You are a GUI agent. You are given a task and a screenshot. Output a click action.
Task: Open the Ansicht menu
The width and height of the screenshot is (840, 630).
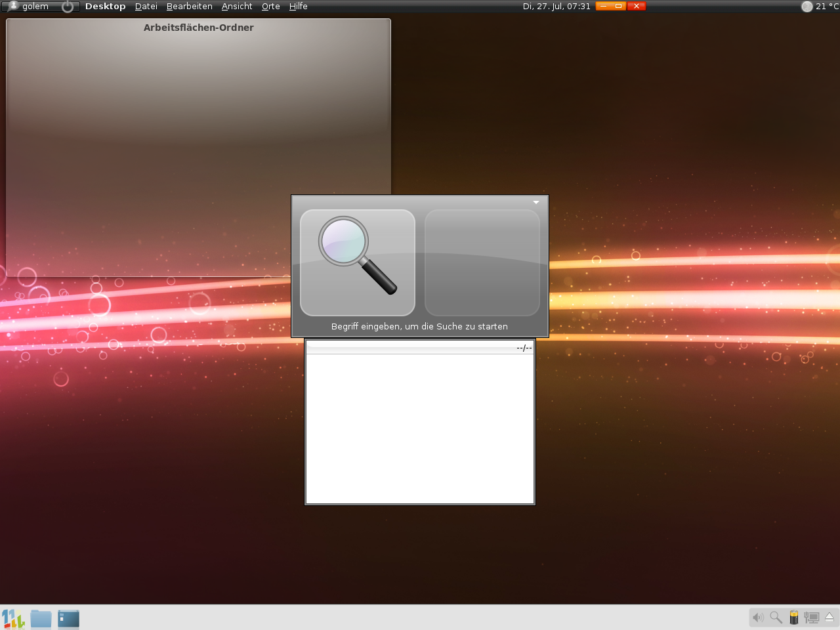click(x=236, y=7)
